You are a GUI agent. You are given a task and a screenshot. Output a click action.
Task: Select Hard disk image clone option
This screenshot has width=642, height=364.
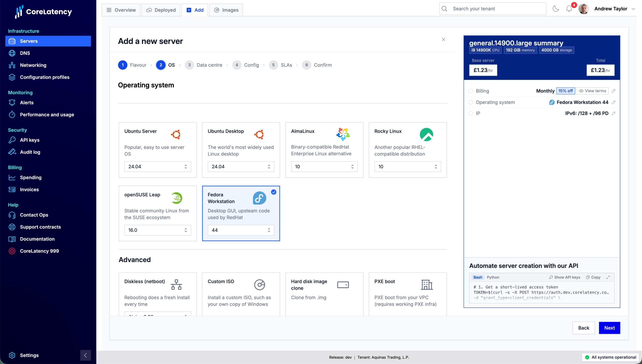click(x=324, y=294)
